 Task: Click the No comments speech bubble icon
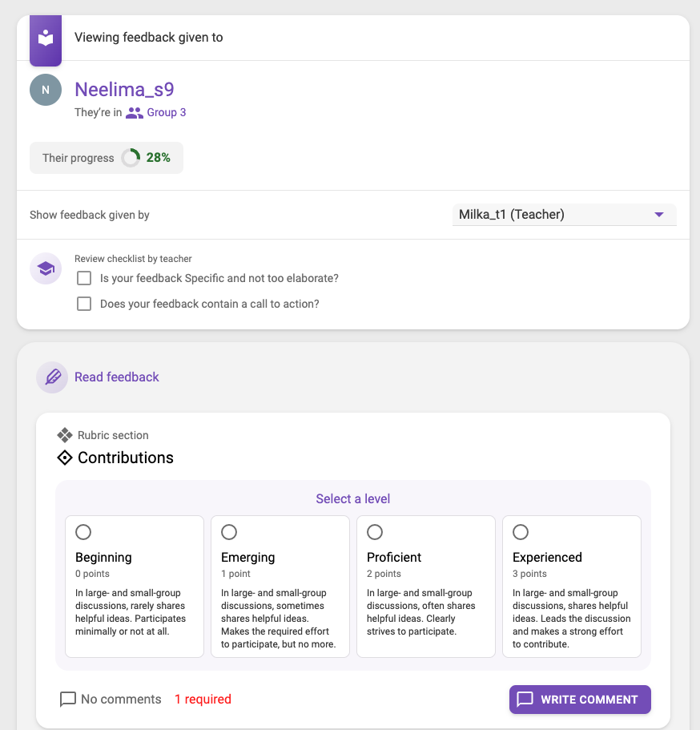tap(68, 700)
